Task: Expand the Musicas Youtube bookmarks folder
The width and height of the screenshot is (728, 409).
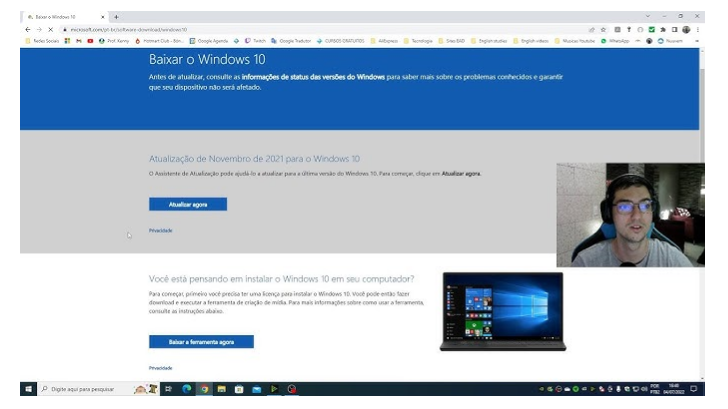Action: [575, 41]
